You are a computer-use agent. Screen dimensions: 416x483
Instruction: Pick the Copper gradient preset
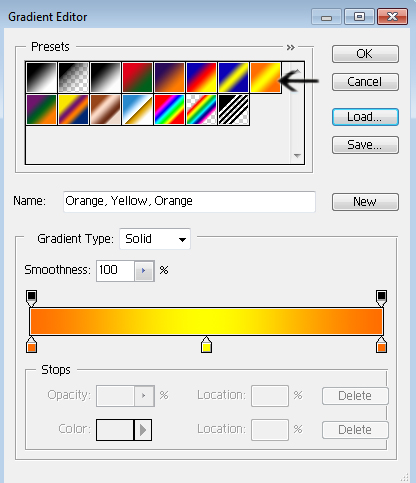point(106,109)
